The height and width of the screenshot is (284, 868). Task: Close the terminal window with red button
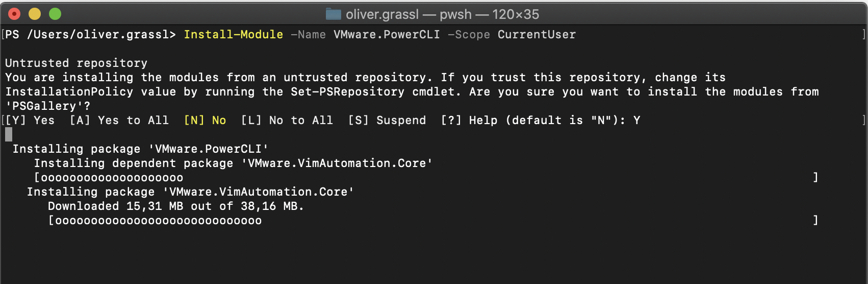[x=14, y=14]
